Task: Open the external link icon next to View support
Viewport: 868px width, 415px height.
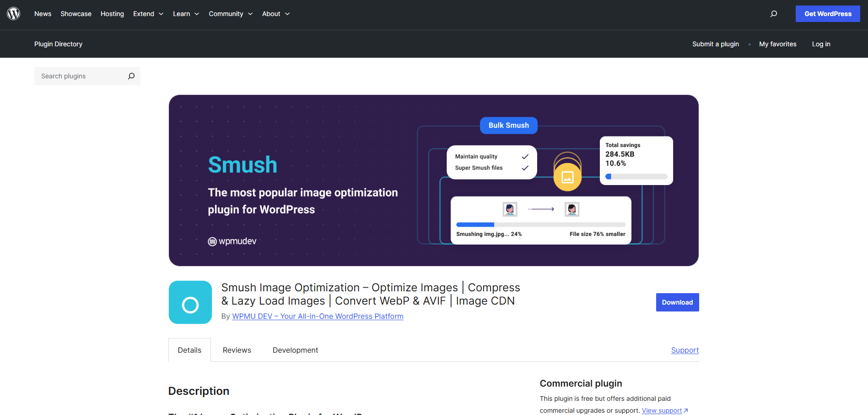Action: [x=685, y=410]
